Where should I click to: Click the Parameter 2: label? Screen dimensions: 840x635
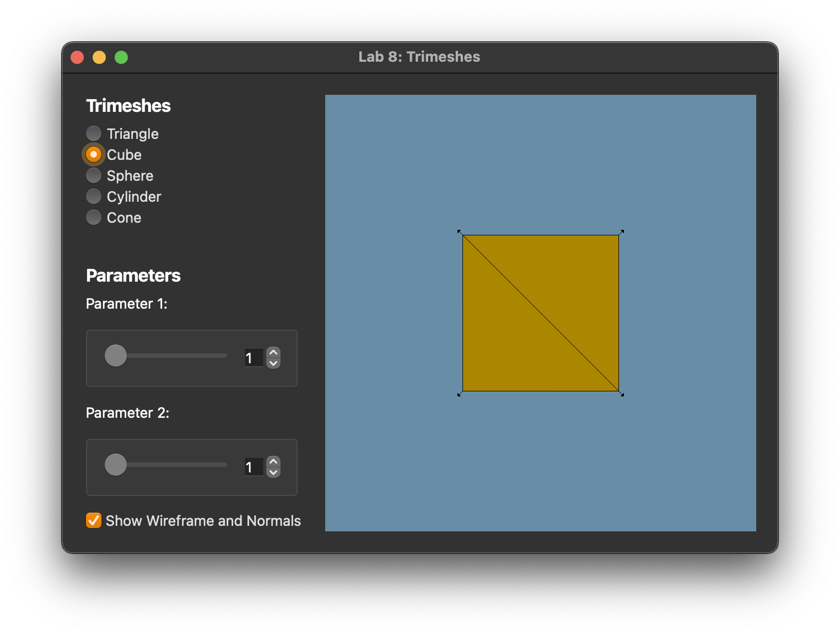128,413
